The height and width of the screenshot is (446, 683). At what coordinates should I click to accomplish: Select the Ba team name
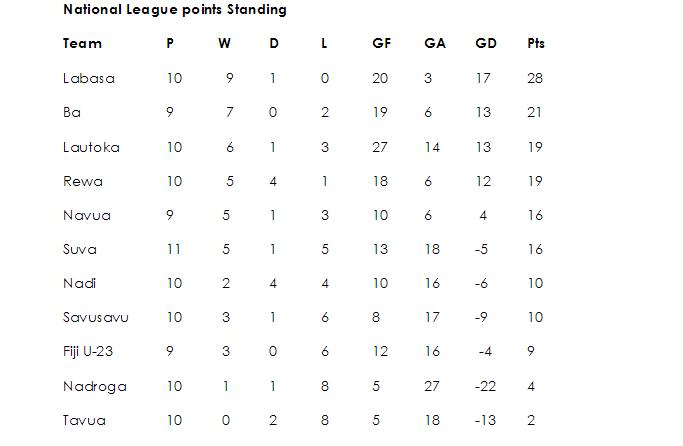(x=72, y=112)
